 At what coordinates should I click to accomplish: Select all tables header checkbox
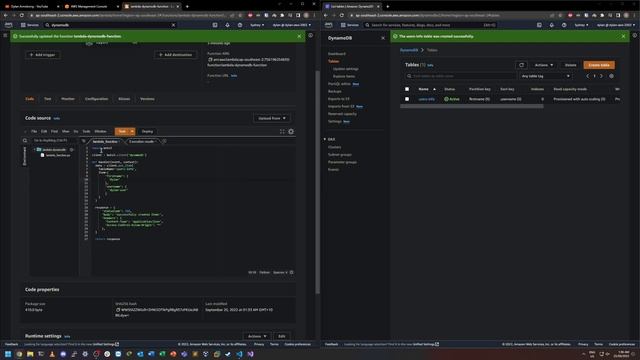point(407,89)
